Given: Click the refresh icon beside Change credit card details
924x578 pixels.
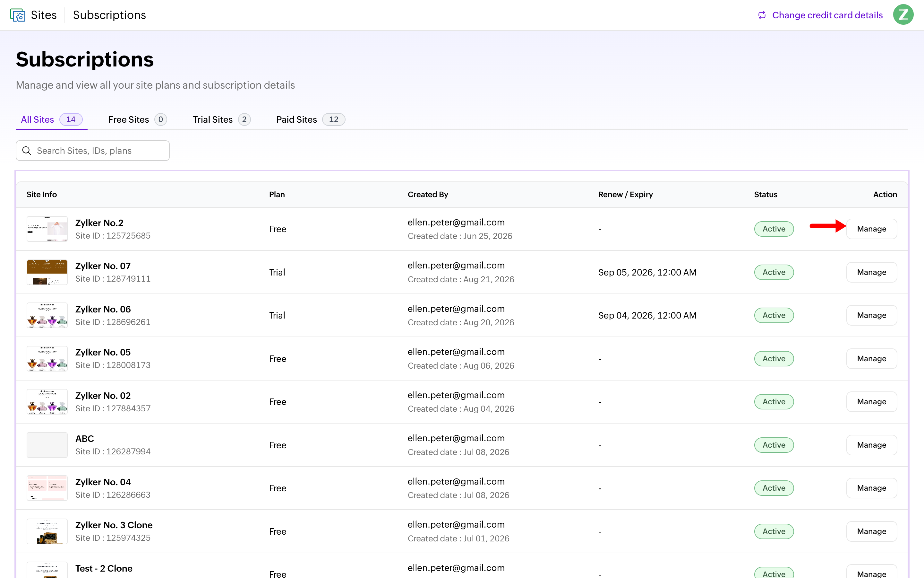Looking at the screenshot, I should tap(762, 15).
